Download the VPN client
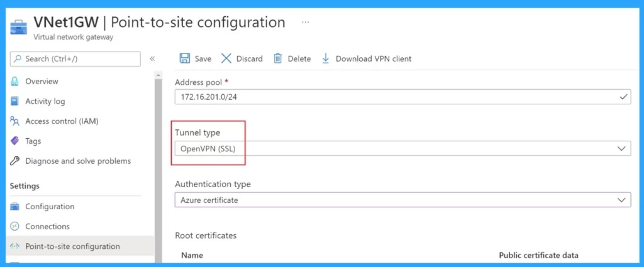 [367, 58]
